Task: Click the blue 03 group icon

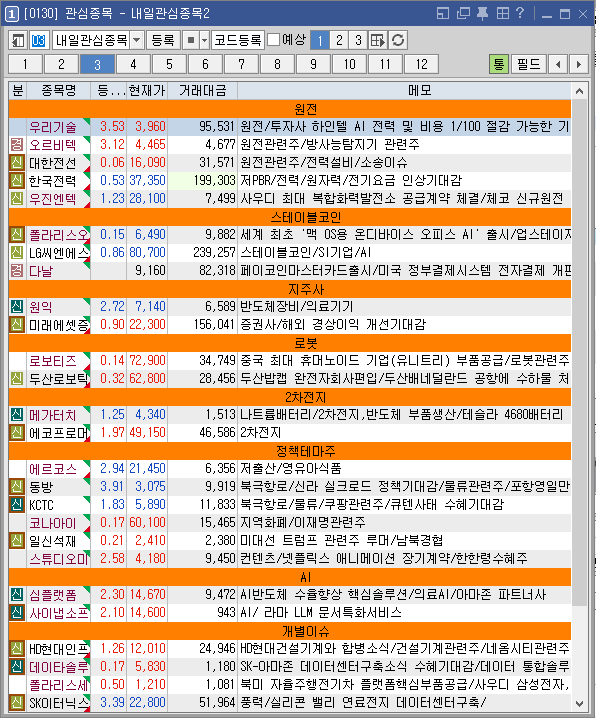Action: tap(38, 40)
